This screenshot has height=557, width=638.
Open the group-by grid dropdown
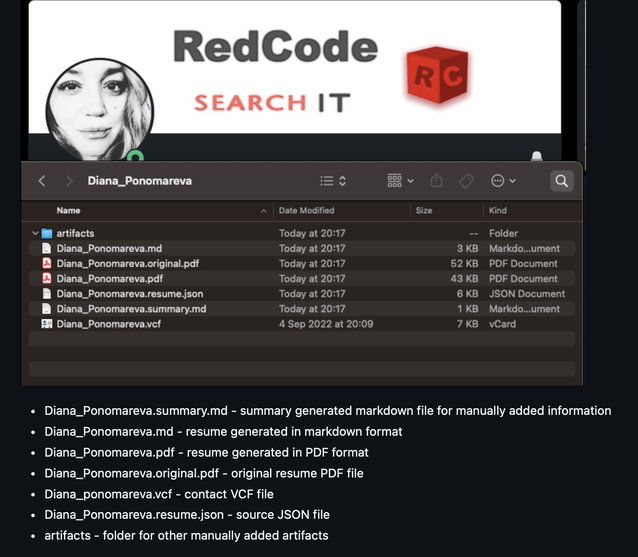[400, 181]
